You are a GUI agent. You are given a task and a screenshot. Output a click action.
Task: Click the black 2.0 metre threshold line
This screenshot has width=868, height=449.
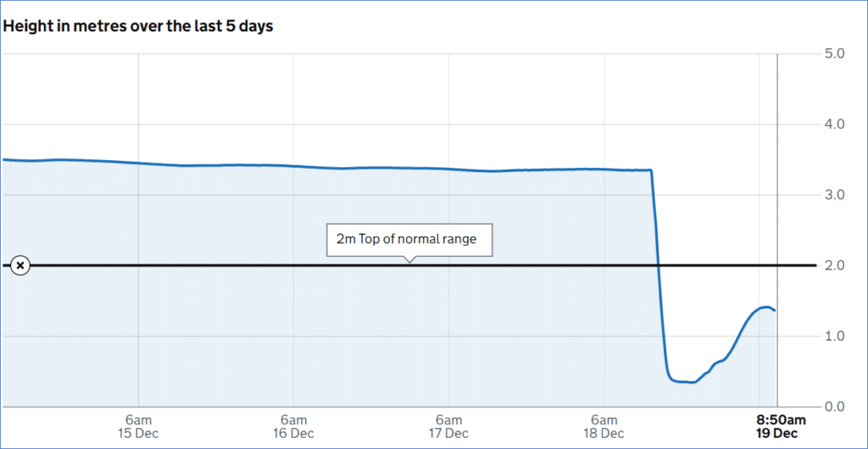coord(409,265)
